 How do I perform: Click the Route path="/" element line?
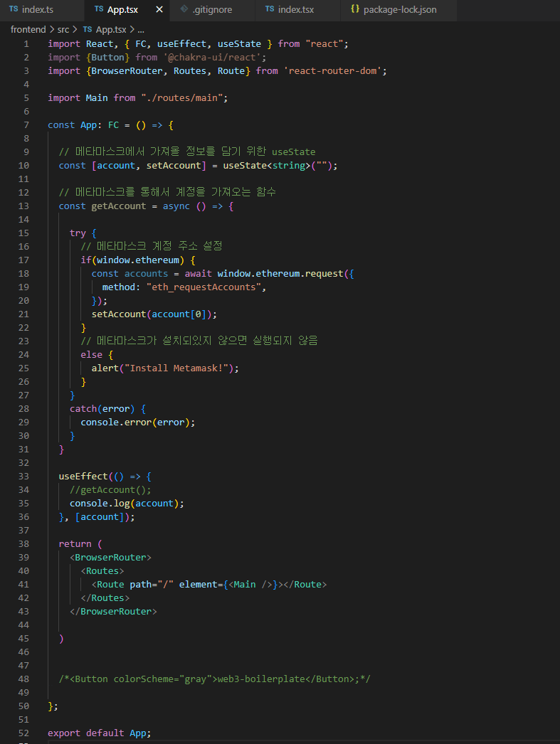pos(208,585)
